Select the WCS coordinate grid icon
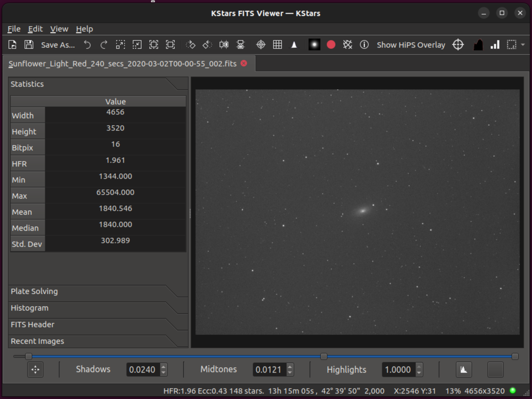Screen dimensions: 532x399 tap(276, 45)
